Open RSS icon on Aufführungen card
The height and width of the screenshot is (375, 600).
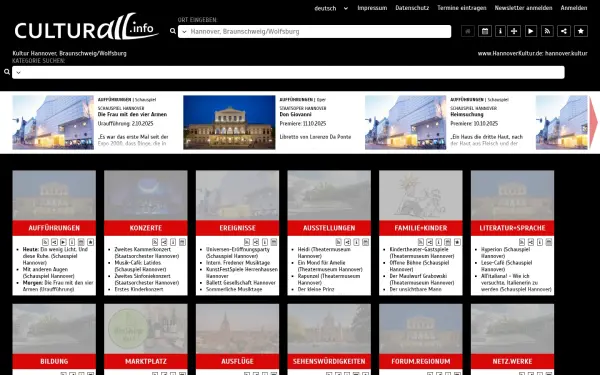click(46, 242)
